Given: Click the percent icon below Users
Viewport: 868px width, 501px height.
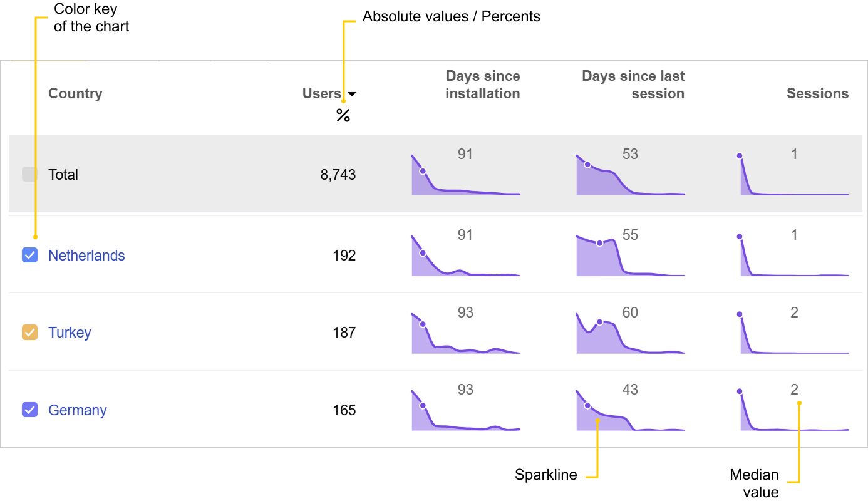Looking at the screenshot, I should 343,116.
